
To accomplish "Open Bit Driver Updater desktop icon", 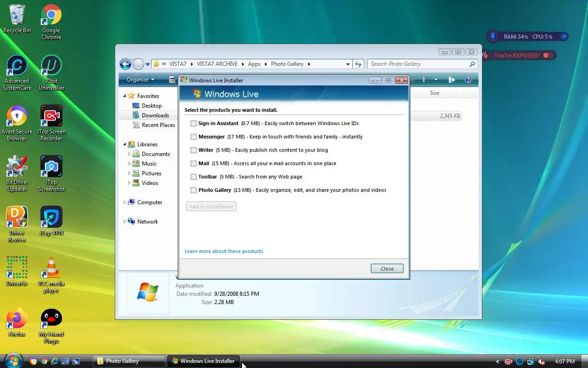I will click(17, 174).
